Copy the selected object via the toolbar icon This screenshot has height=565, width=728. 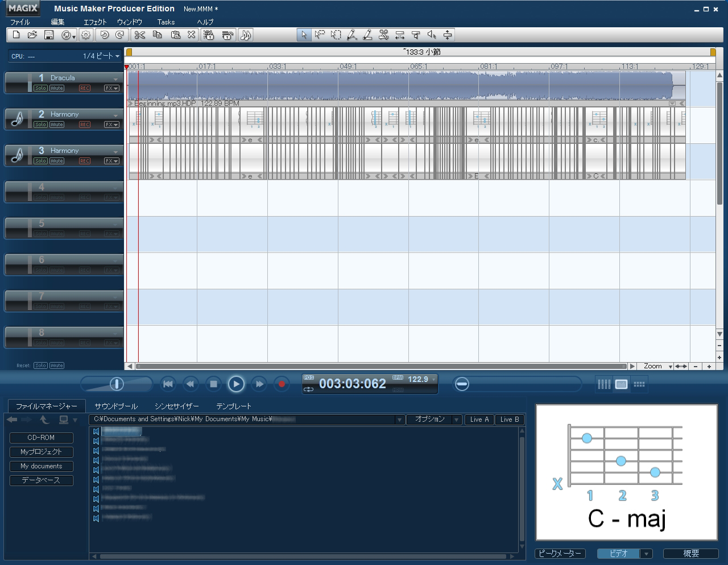[x=158, y=35]
